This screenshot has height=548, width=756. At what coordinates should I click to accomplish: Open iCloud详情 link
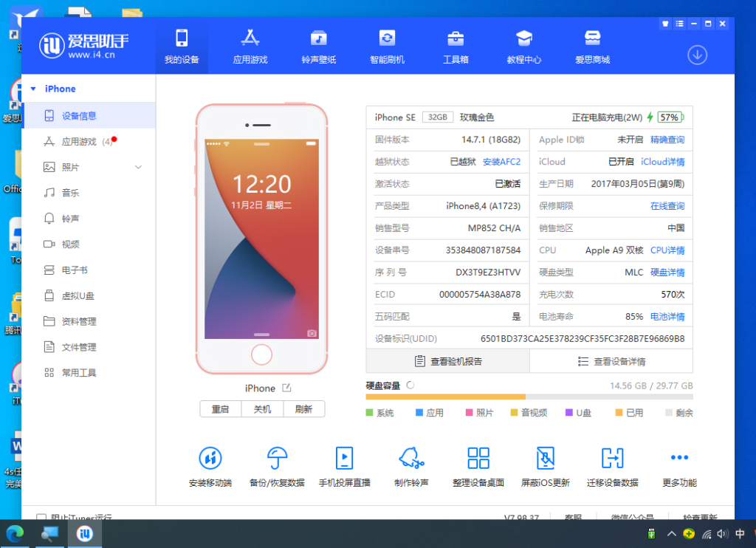[662, 162]
